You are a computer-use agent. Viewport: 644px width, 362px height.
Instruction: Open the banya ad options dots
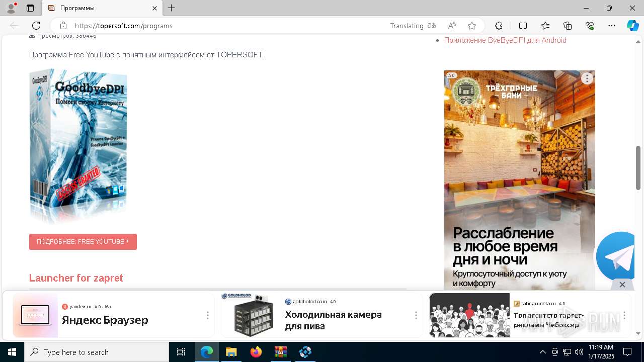[x=587, y=78]
